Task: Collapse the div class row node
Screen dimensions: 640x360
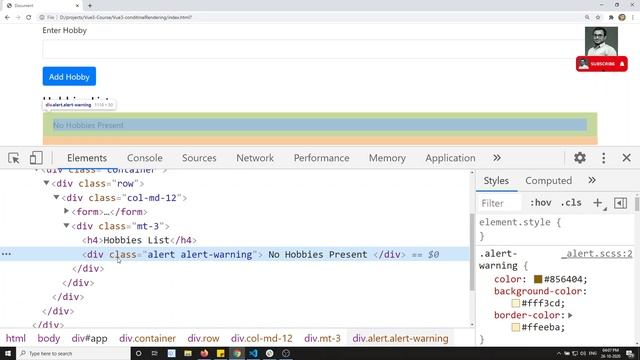Action: coord(46,183)
